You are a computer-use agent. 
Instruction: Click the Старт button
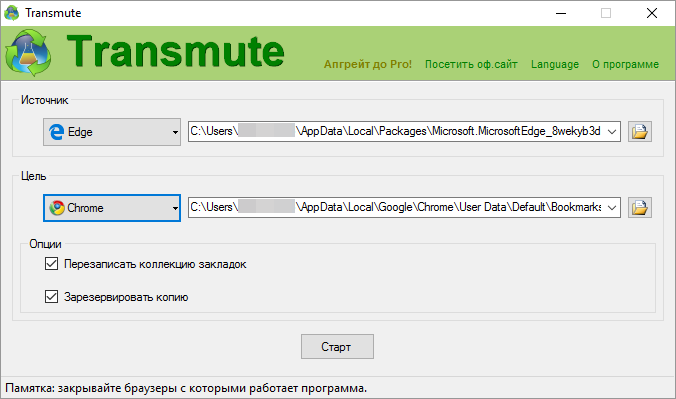337,346
